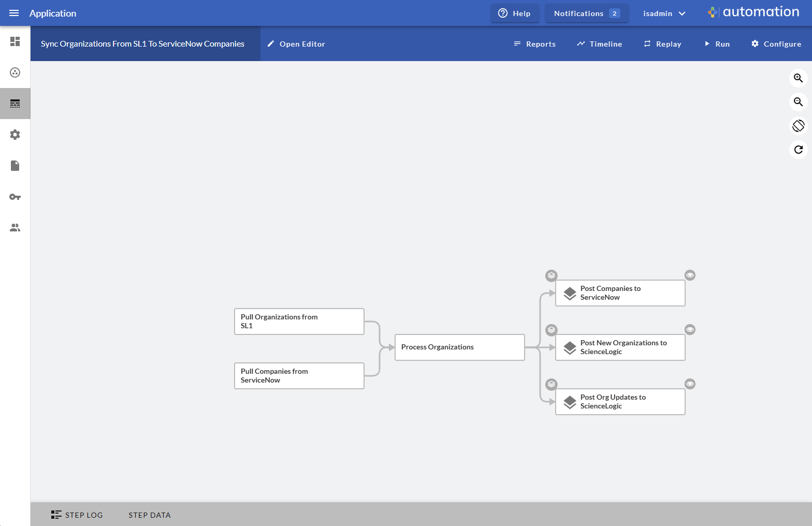The height and width of the screenshot is (526, 812).
Task: Expand the isadmin user dropdown
Action: [x=664, y=13]
